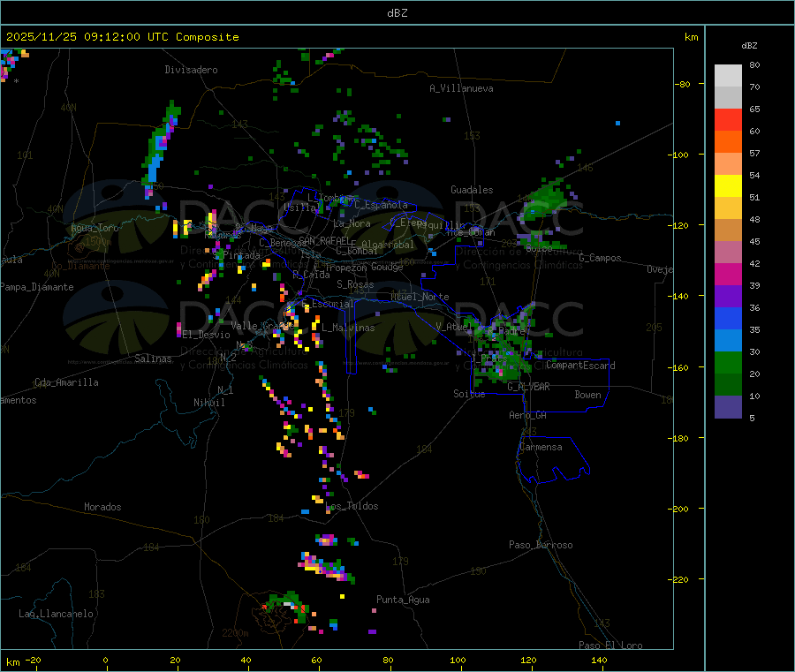Click the Divisadero map label
Screen dimensions: 795x672
tap(191, 70)
